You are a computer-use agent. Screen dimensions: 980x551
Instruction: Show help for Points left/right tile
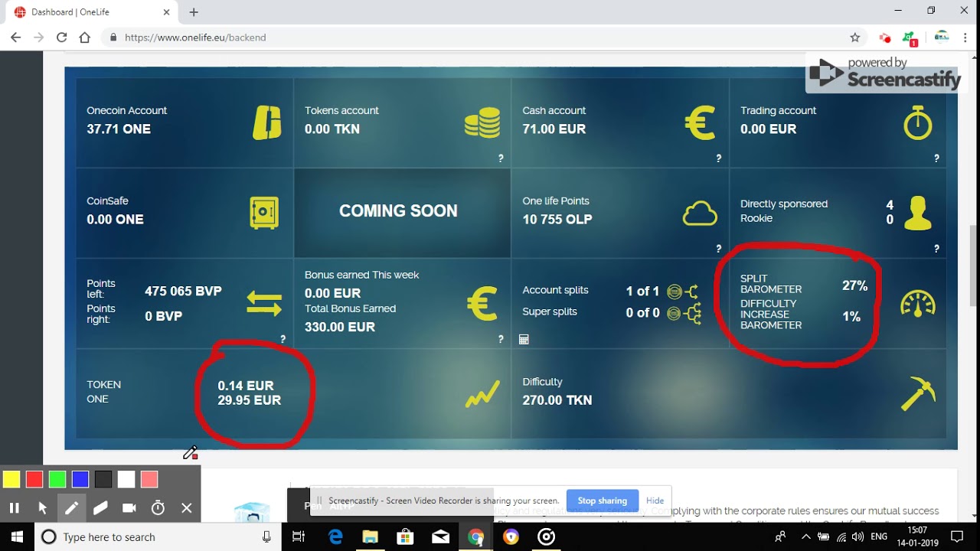tap(283, 339)
